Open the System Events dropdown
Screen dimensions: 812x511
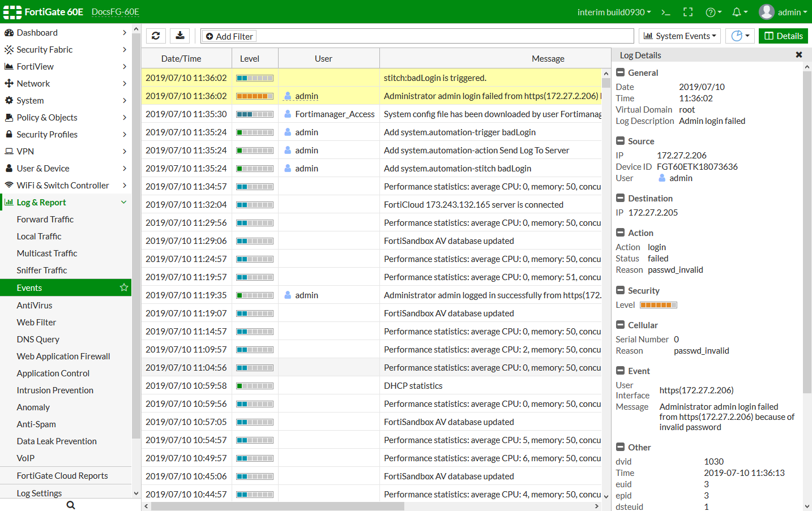click(679, 36)
